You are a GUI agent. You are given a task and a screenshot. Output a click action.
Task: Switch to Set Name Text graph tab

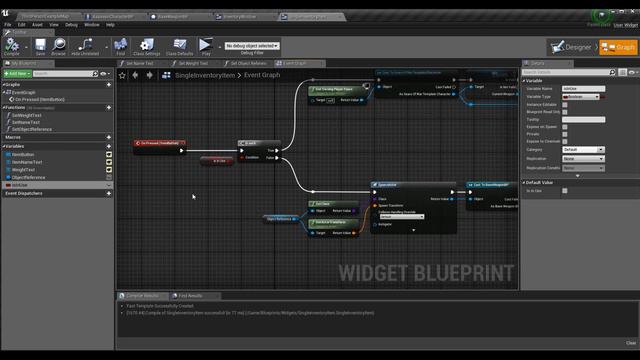click(140, 63)
